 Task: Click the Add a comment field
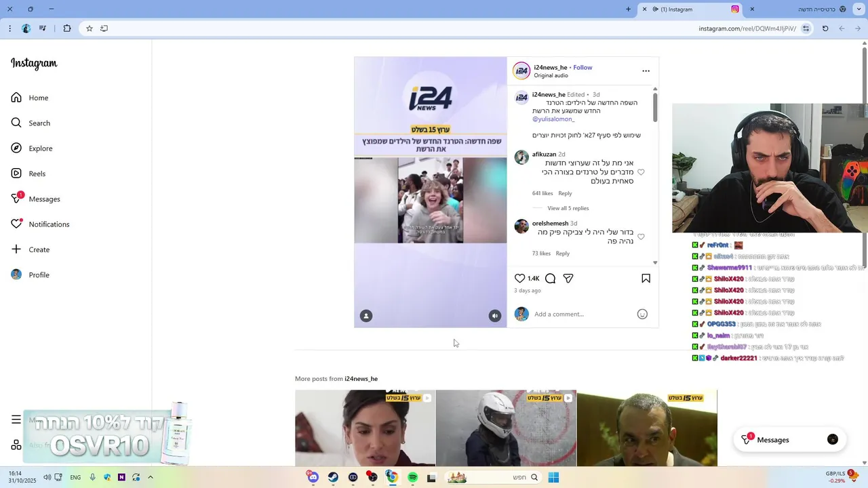coord(583,314)
